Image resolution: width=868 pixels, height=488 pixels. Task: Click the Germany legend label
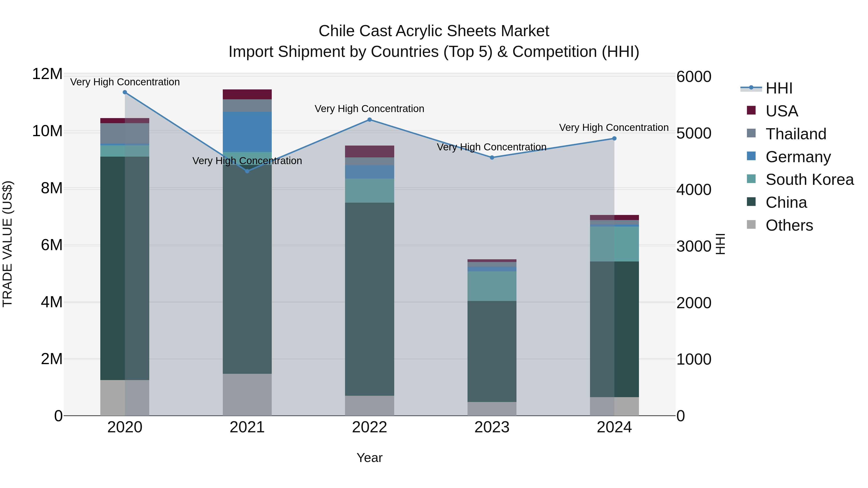pyautogui.click(x=798, y=157)
